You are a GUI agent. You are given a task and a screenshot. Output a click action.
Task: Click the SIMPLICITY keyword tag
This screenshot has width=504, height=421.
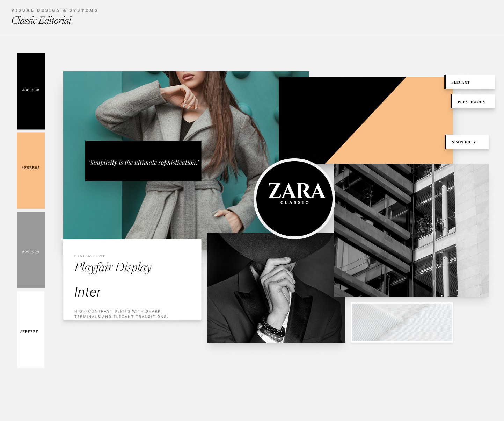click(x=467, y=142)
